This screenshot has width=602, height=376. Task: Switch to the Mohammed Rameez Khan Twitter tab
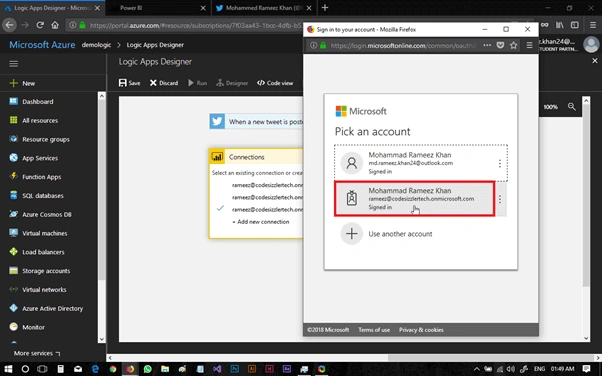[264, 8]
